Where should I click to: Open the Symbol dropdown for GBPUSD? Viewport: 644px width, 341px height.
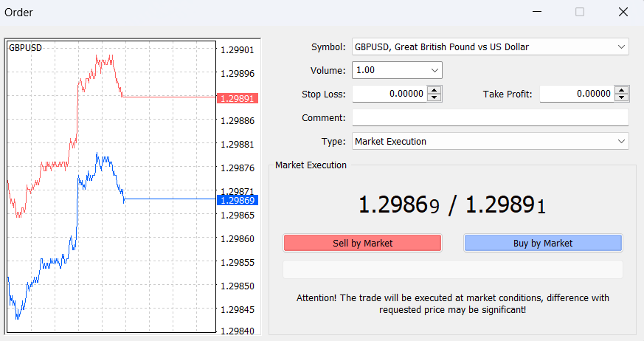[x=620, y=47]
